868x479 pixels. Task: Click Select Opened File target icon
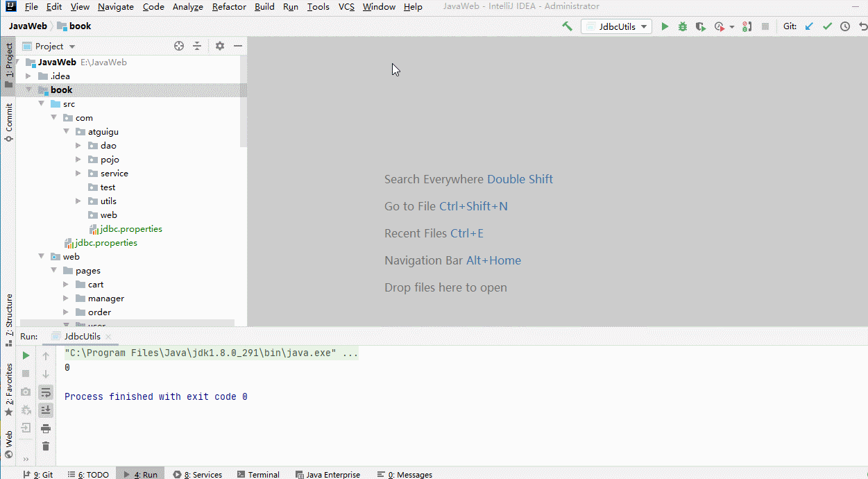coord(179,46)
